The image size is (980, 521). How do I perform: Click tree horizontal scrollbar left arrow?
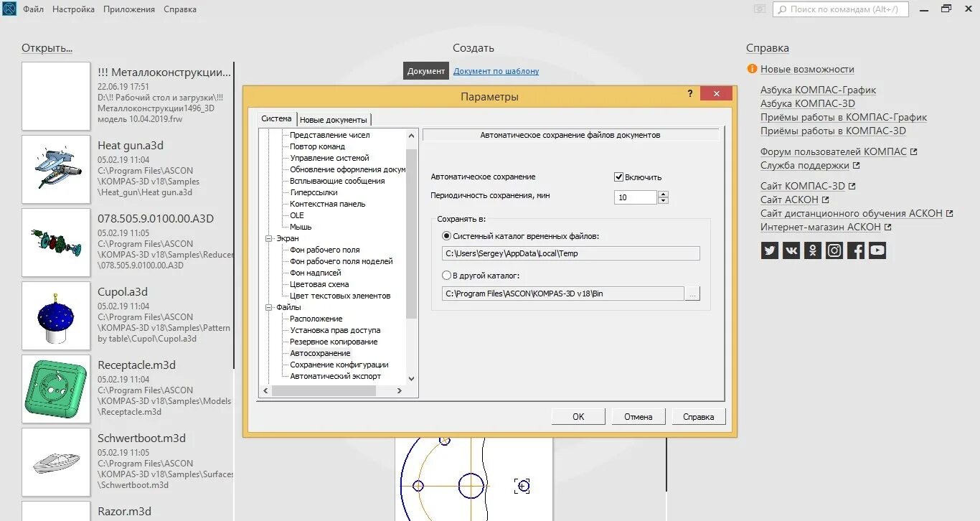tap(265, 390)
